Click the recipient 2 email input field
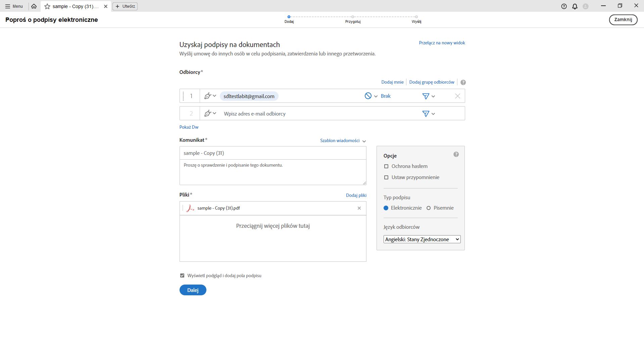 pos(319,114)
